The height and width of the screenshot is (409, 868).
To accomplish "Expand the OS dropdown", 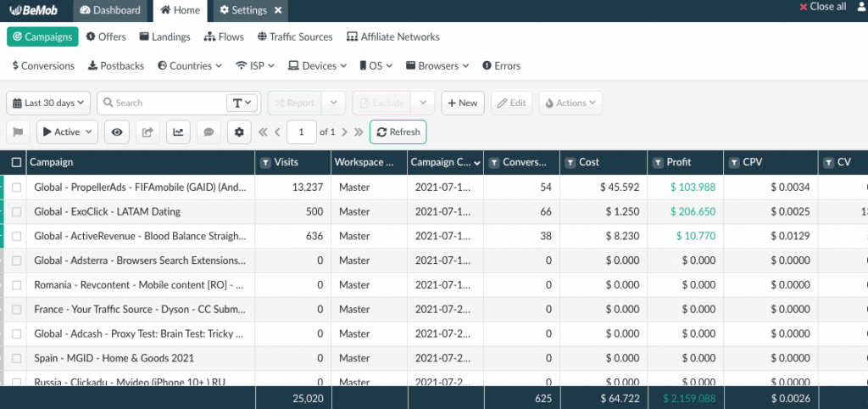I will (376, 65).
